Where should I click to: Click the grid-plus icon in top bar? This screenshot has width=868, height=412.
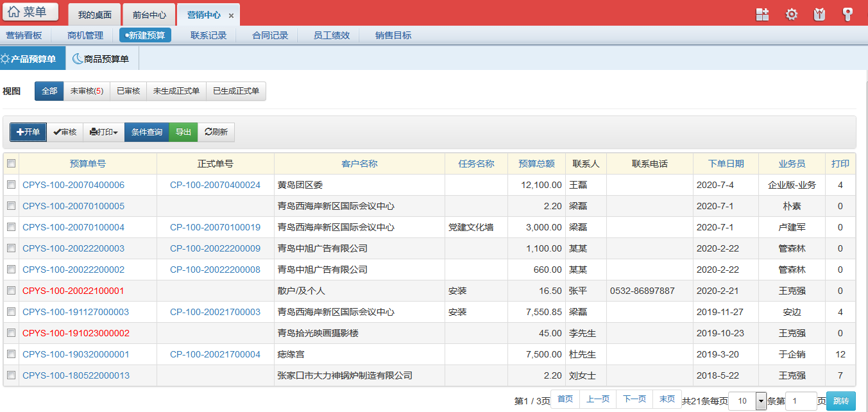[762, 14]
